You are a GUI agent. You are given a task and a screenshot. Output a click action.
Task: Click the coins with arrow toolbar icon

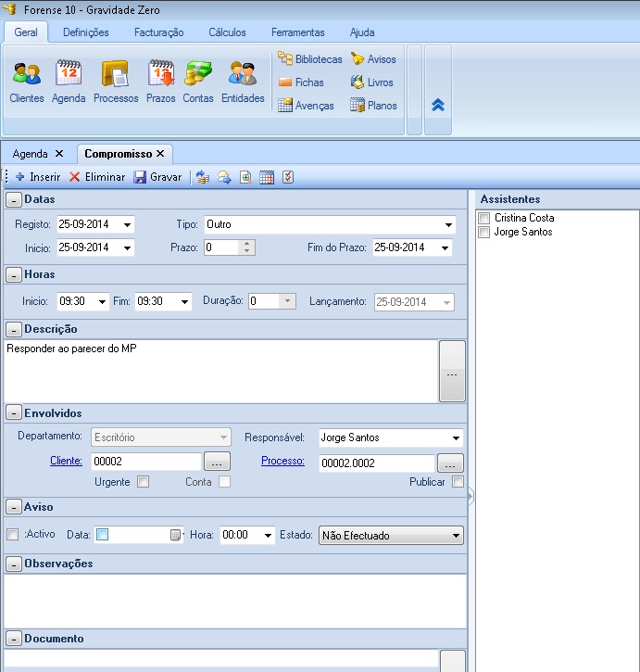(x=203, y=177)
